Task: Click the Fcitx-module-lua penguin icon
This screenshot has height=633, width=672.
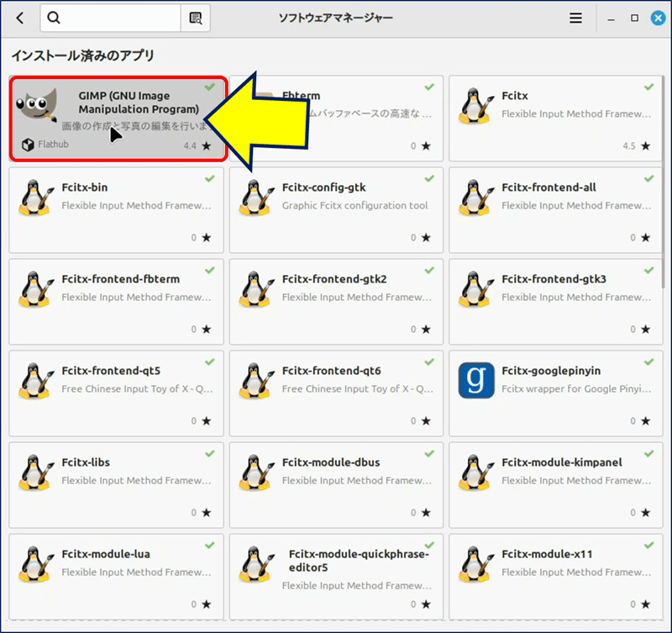Action: (36, 564)
